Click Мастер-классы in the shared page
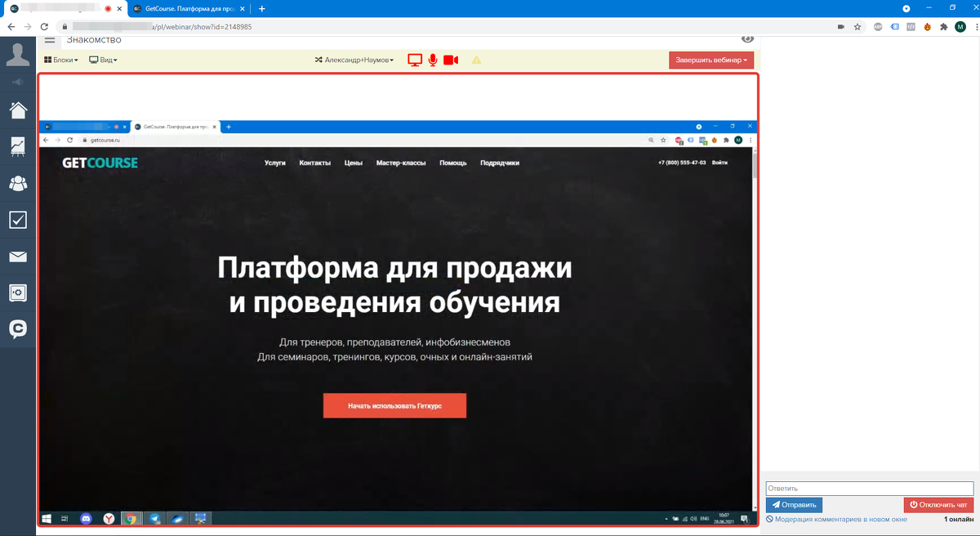 pos(401,163)
